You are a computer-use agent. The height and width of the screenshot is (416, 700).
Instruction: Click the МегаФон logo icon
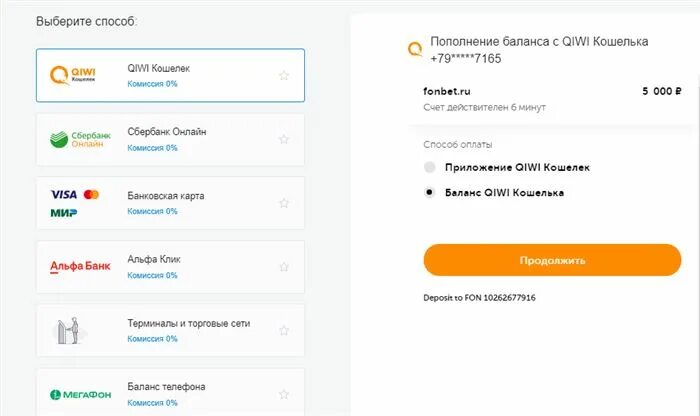(x=80, y=394)
